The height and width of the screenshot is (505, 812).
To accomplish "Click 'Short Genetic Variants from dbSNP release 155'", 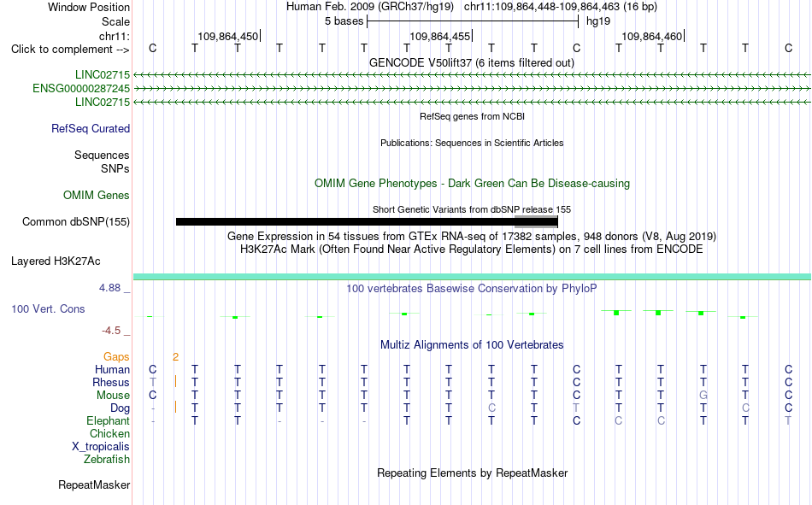I will tap(472, 209).
